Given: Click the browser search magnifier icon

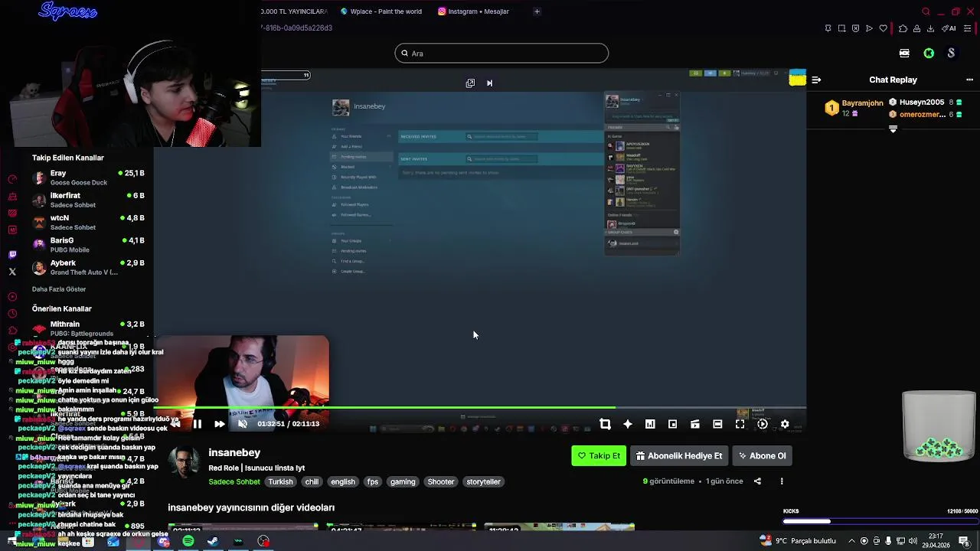Looking at the screenshot, I should [926, 11].
